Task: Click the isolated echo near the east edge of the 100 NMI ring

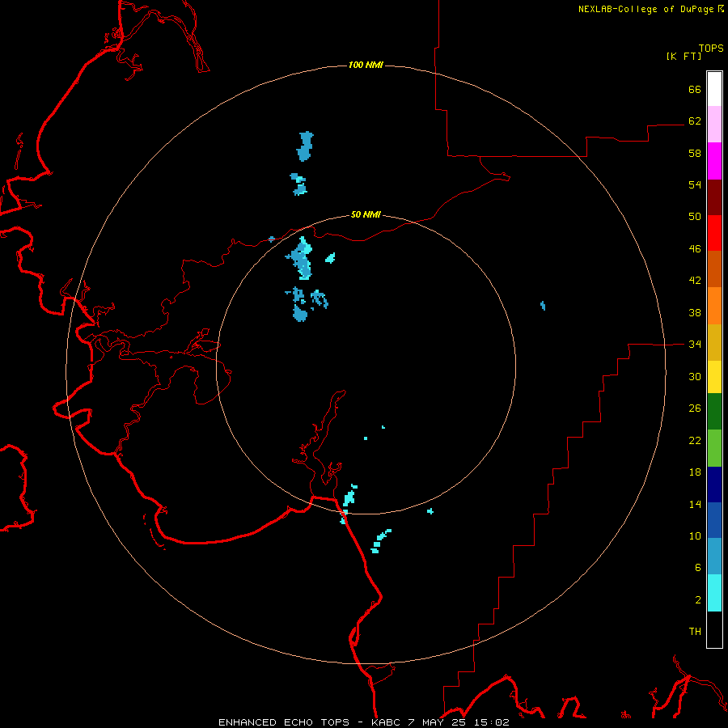Action: point(543,306)
